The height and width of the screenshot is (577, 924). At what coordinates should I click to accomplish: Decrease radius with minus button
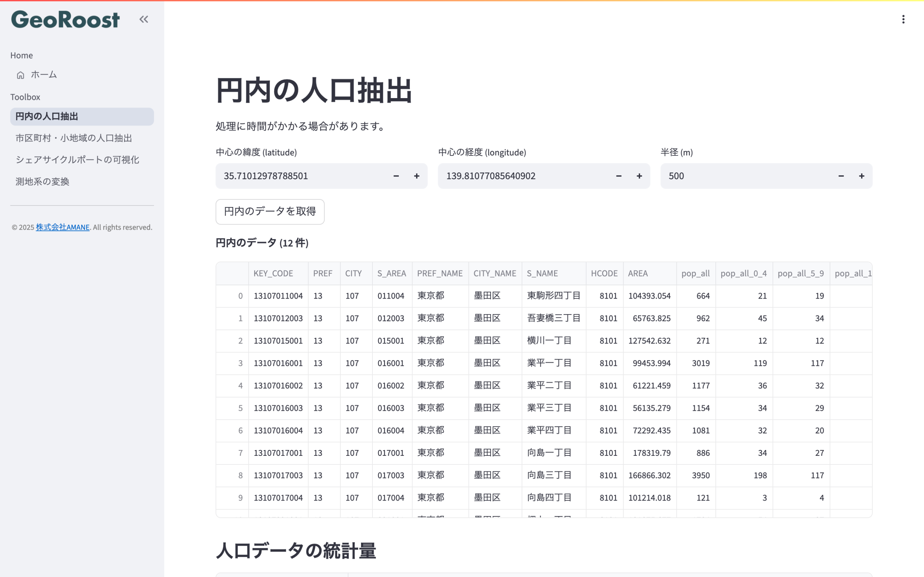[x=841, y=176]
